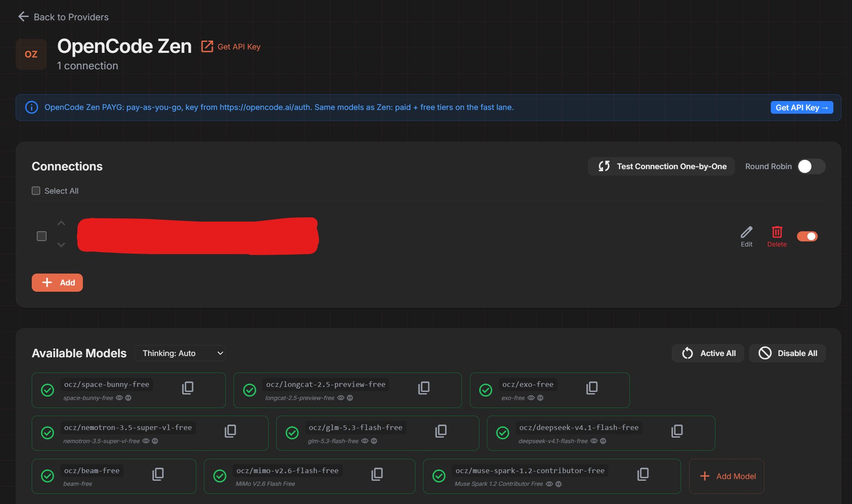Copy the ocz/muse-spark-1.2-contributor-free model ID
Viewport: 852px width, 504px height.
click(x=643, y=474)
